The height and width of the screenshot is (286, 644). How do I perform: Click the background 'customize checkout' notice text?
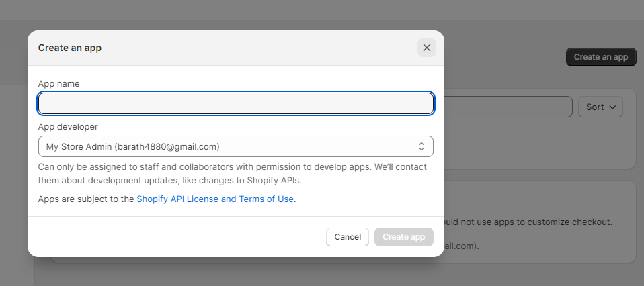(x=528, y=222)
